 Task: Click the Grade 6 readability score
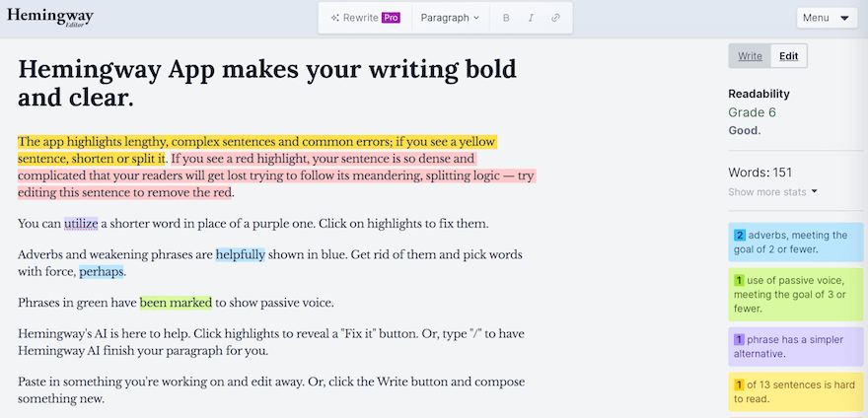coord(752,112)
